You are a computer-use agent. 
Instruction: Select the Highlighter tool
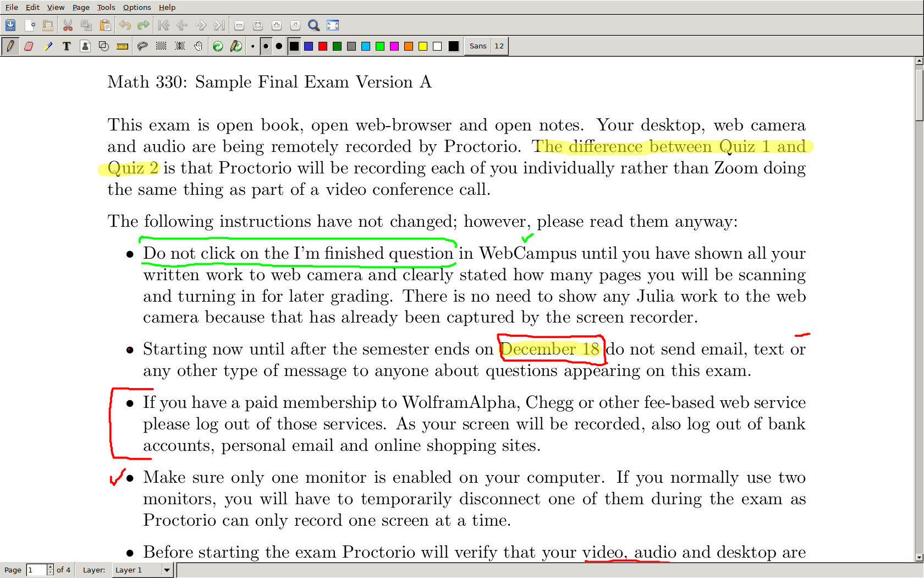pyautogui.click(x=48, y=46)
